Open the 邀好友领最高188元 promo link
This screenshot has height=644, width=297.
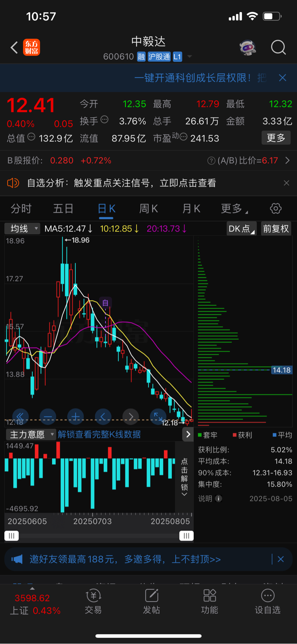pyautogui.click(x=125, y=559)
